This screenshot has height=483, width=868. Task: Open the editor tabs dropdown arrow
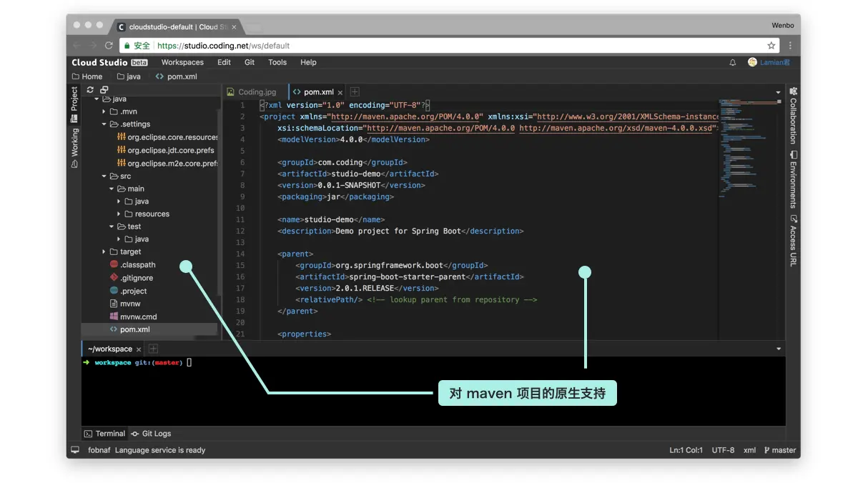(778, 92)
